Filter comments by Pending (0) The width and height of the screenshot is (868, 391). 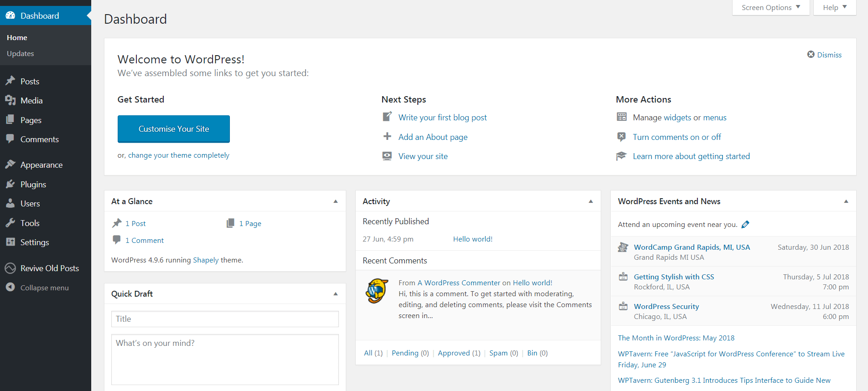click(x=410, y=353)
